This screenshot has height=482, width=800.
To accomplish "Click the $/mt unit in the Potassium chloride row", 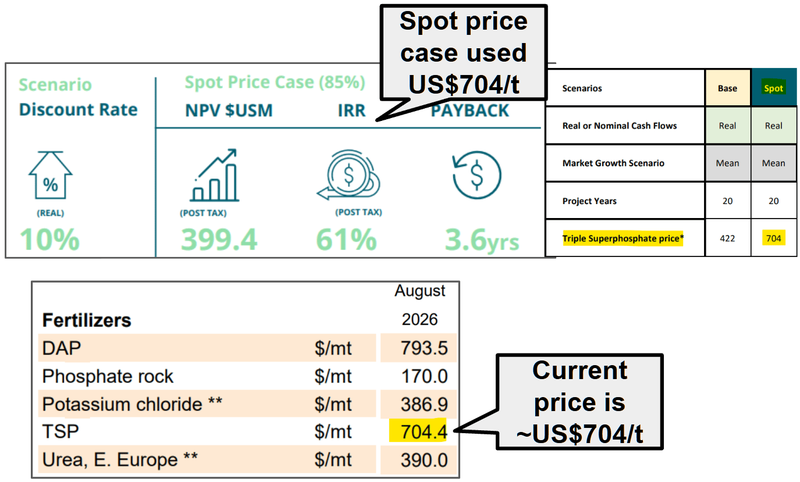I will pos(333,404).
